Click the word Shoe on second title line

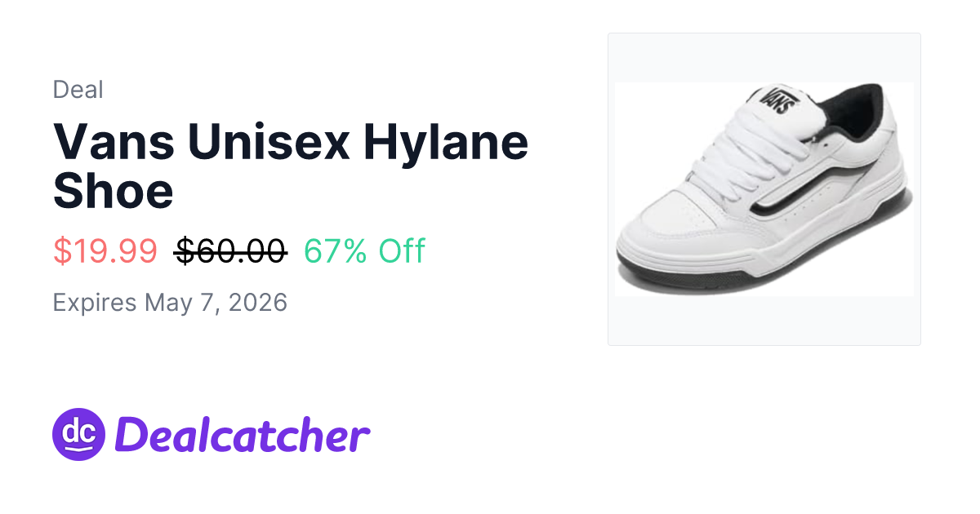114,189
